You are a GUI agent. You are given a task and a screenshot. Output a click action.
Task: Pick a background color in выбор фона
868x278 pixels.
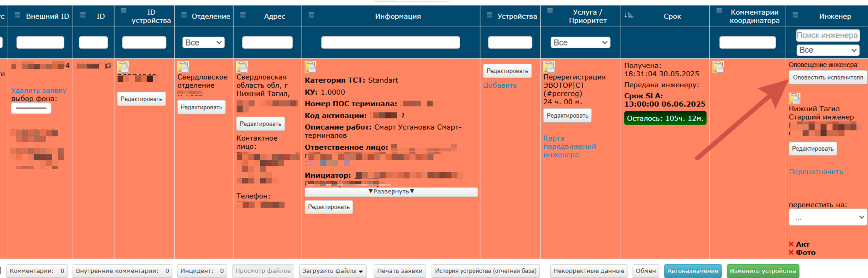pos(31,108)
